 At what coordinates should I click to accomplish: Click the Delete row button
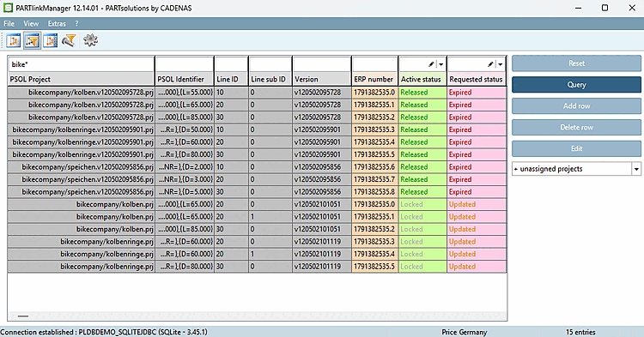tap(576, 127)
